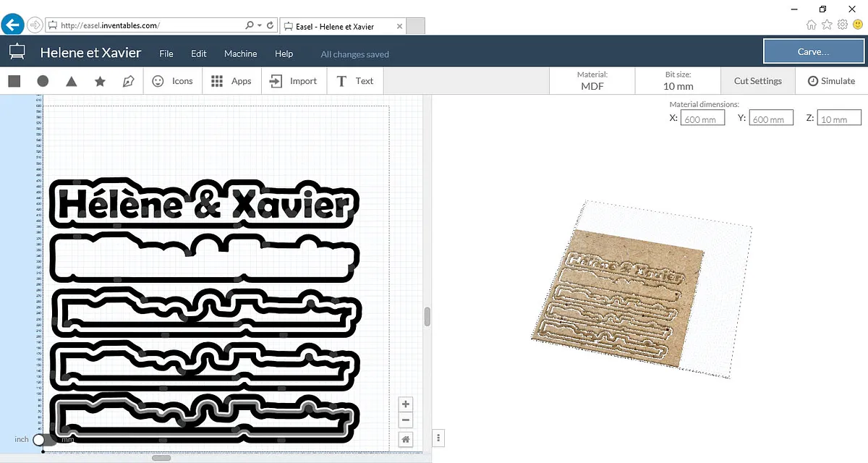Click the X material dimension field
This screenshot has width=868, height=463.
(702, 118)
